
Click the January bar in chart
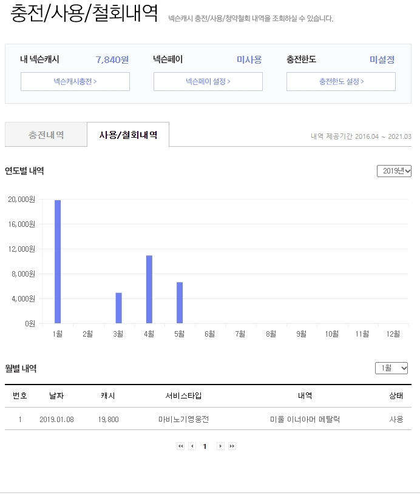click(x=58, y=261)
